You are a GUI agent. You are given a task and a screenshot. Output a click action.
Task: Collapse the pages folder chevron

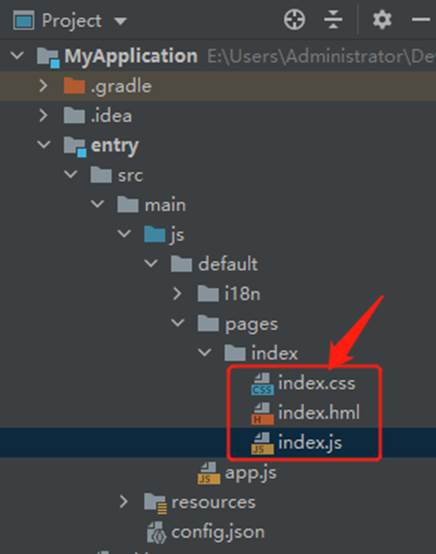(178, 323)
